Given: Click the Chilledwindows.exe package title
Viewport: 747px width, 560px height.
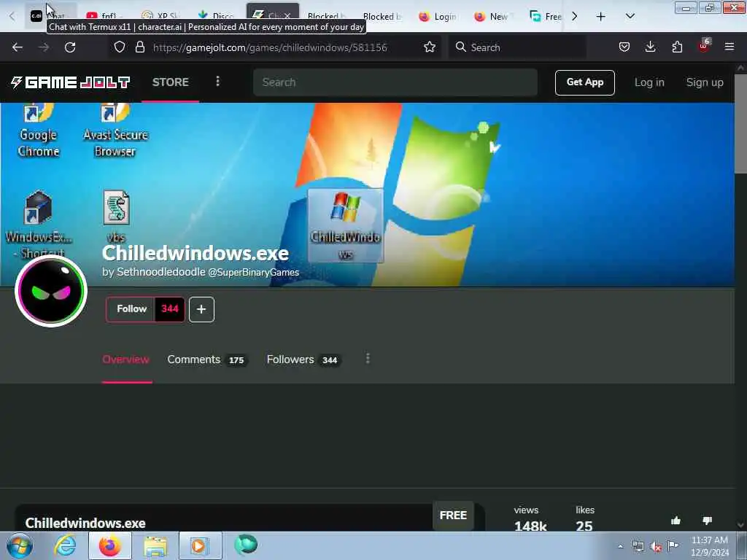Looking at the screenshot, I should (85, 523).
